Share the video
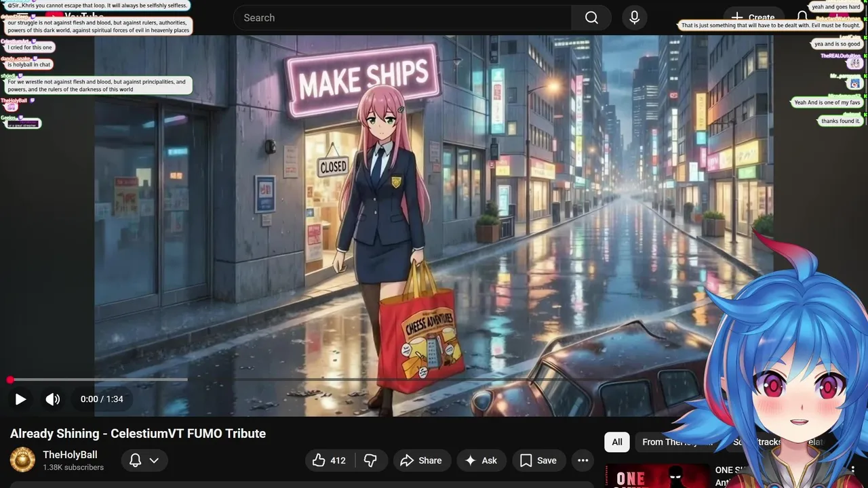 click(422, 460)
